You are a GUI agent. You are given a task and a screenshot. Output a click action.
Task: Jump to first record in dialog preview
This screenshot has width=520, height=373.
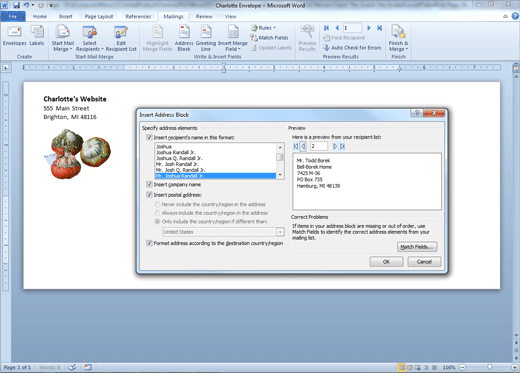click(x=296, y=146)
